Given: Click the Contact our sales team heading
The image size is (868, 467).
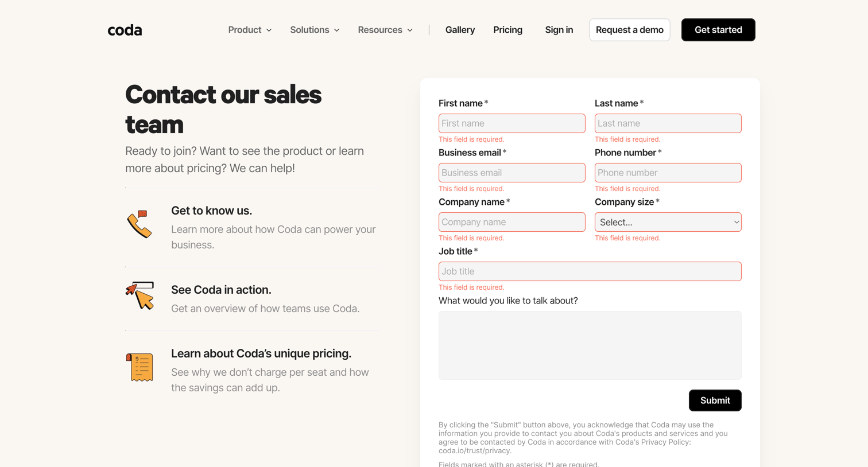Looking at the screenshot, I should [x=223, y=109].
